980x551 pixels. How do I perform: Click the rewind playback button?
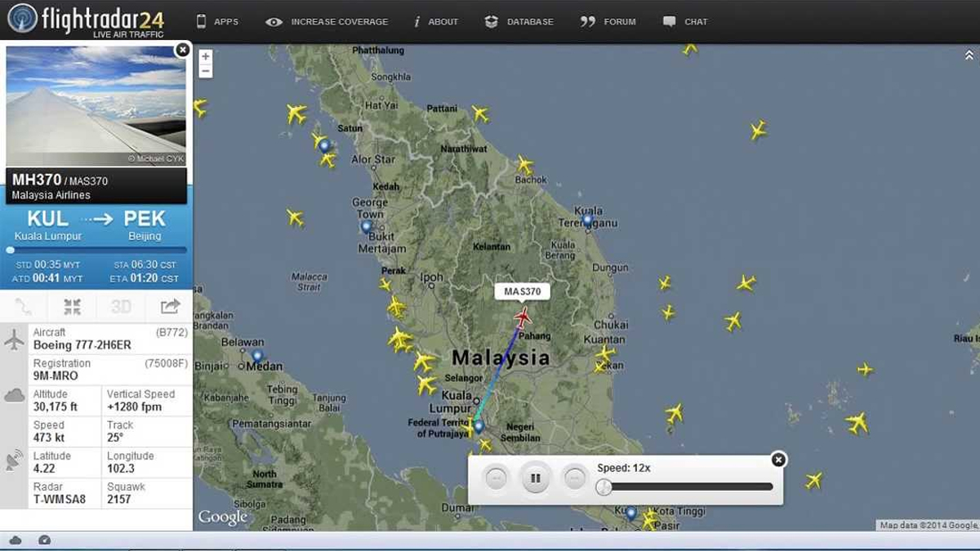[497, 478]
